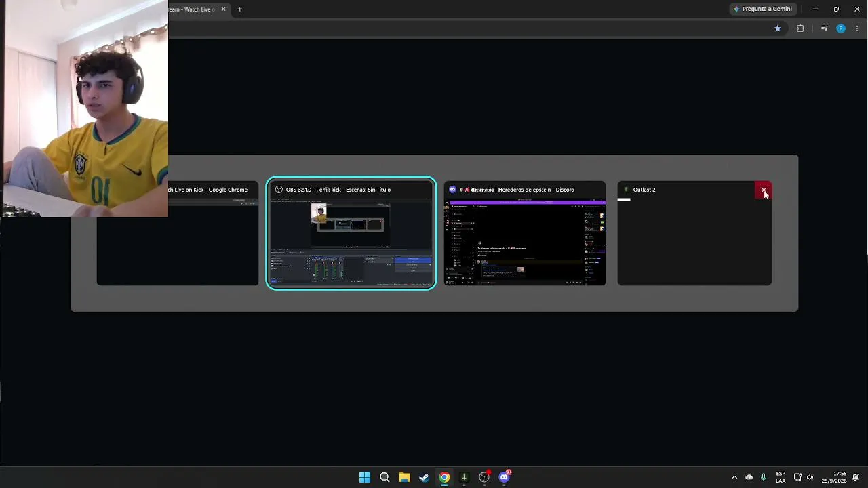Switch to the Discord window thumbnail

pos(525,233)
